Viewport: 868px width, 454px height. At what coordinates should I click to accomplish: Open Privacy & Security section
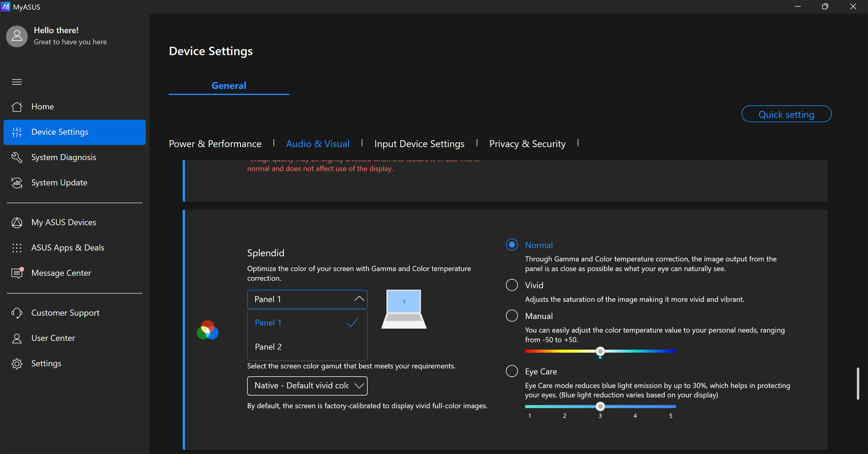point(527,144)
